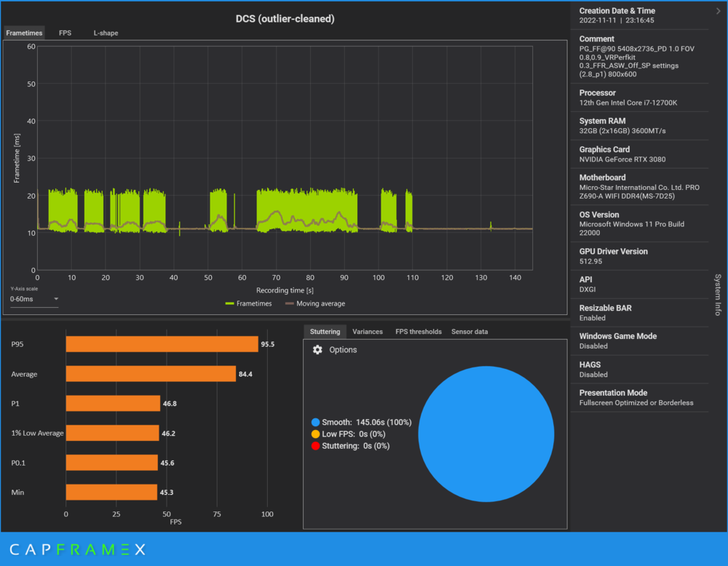
Task: Show the Variances tab
Action: tap(367, 332)
